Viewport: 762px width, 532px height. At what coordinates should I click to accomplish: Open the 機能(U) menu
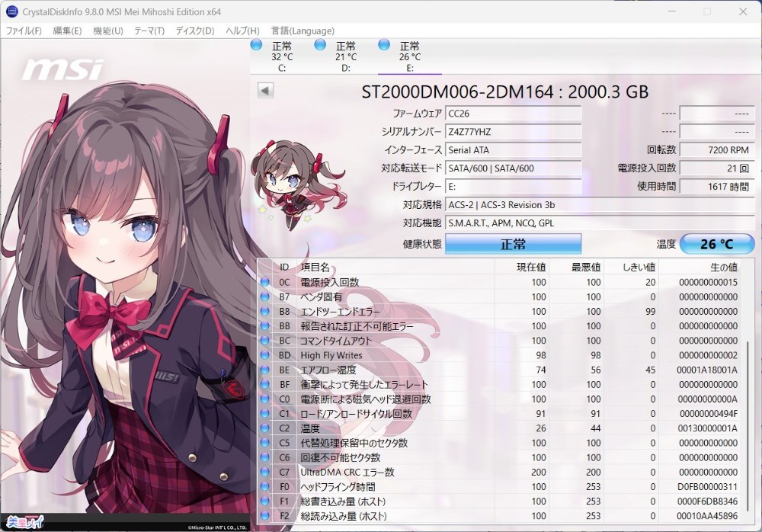pos(108,30)
